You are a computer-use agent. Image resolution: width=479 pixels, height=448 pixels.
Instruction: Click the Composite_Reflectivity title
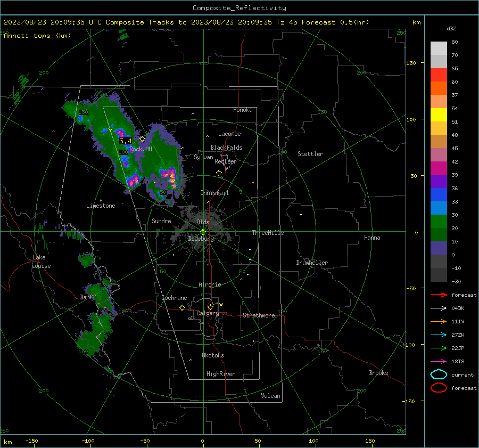coord(239,8)
